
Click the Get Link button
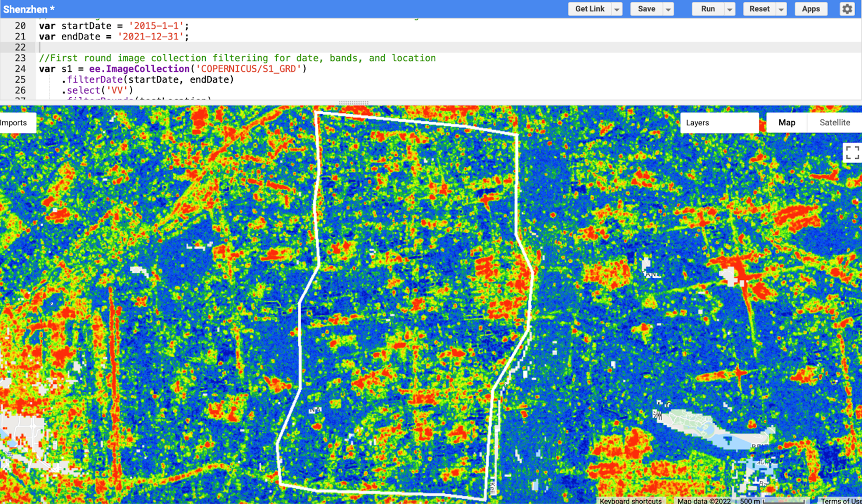(x=590, y=9)
